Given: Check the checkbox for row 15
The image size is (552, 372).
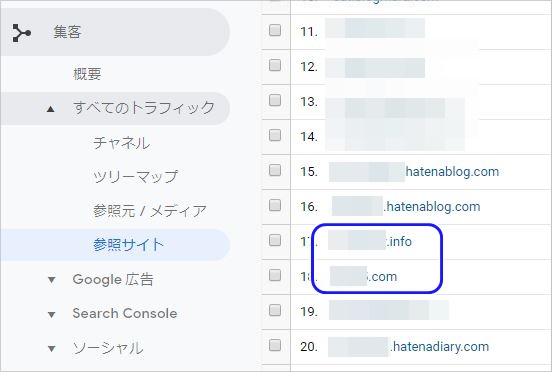Looking at the screenshot, I should (275, 170).
